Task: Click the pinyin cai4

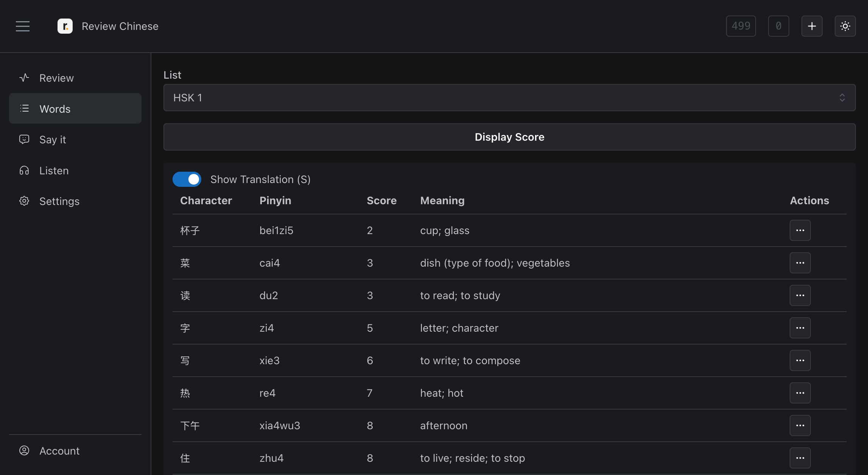Action: pyautogui.click(x=269, y=263)
